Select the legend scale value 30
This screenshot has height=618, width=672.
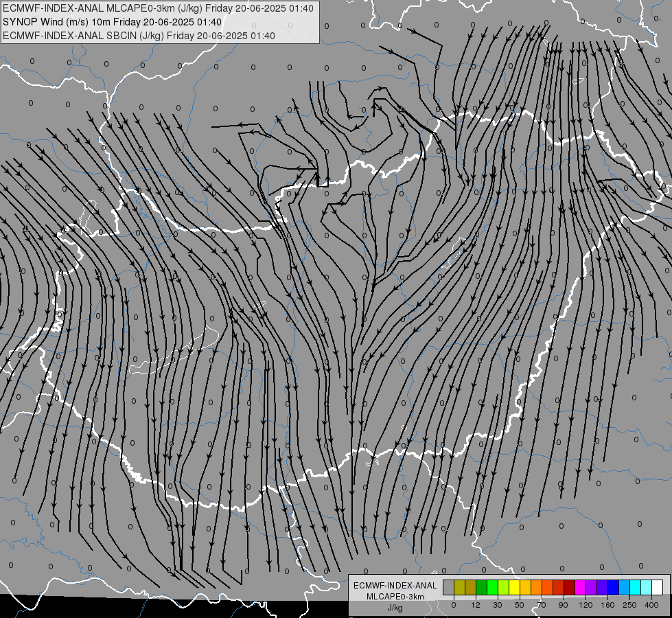tap(498, 605)
